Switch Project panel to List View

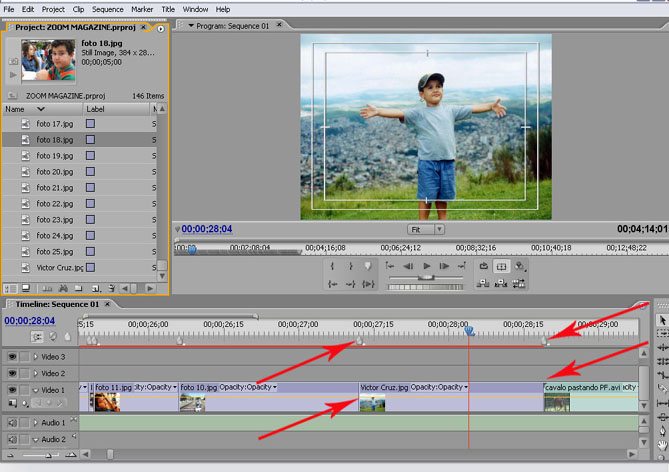11,288
